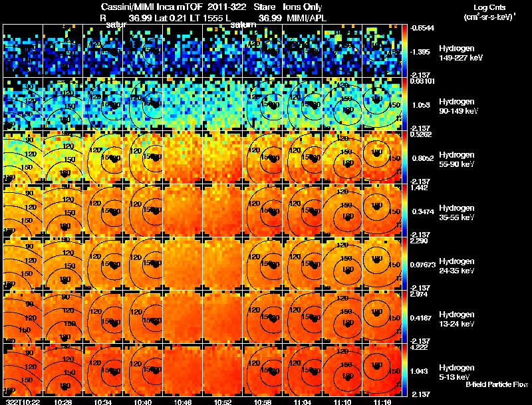This screenshot has width=532, height=405.
Task: Click the Hydrogen 149-227 keV color bar
Action: tap(404, 51)
